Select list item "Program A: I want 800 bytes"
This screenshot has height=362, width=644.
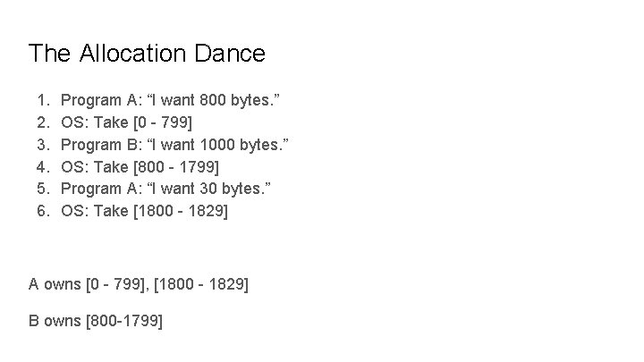click(170, 100)
